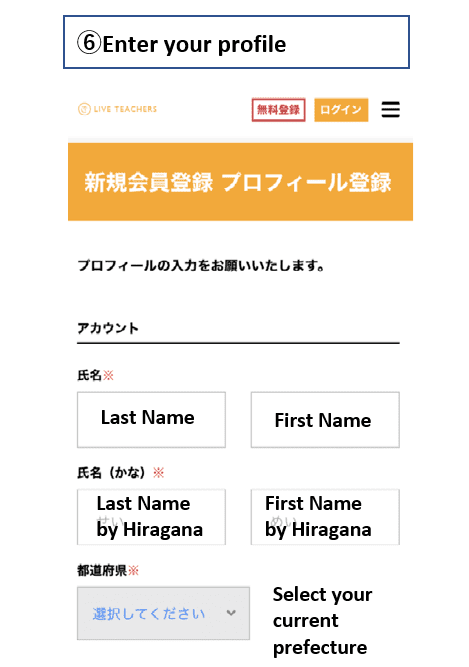Screen dimensions: 469x667
Task: Click the red asterisk beside 都道府県
Action: pos(134,570)
